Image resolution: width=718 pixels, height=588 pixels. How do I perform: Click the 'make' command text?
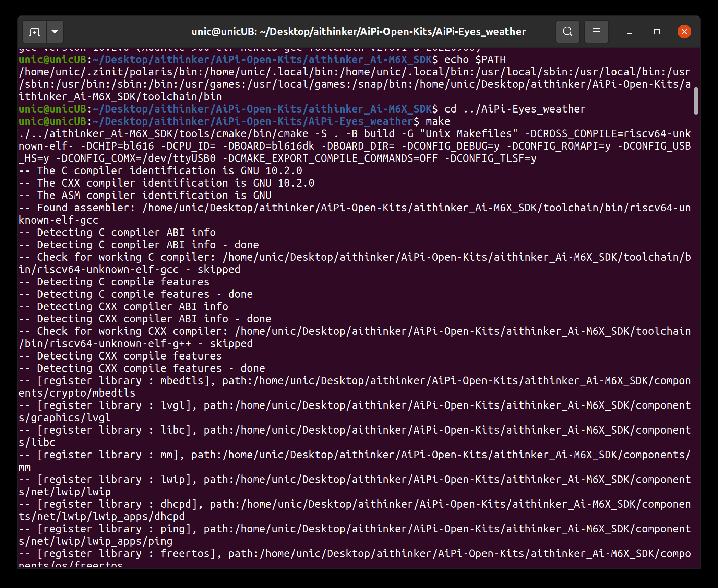[438, 121]
